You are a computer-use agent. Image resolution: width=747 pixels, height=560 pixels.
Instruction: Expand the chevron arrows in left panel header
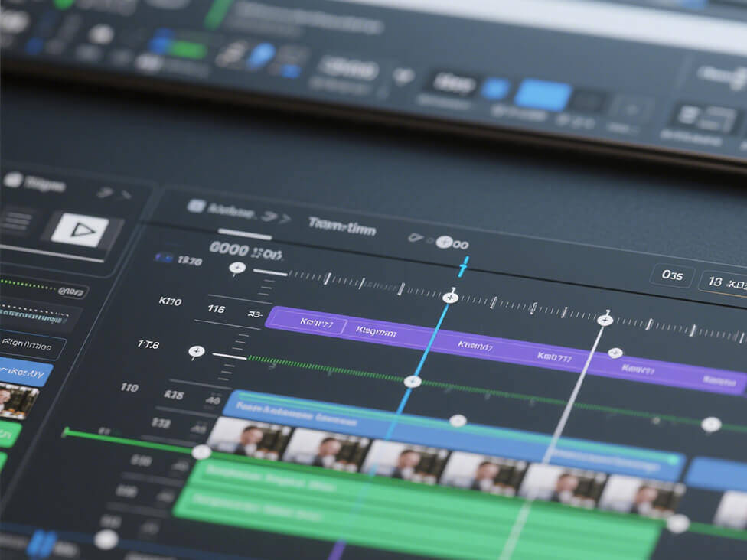point(115,194)
